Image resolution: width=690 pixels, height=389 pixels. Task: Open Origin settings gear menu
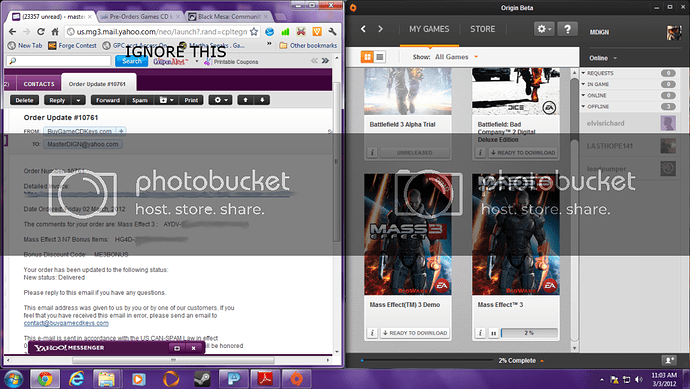[544, 29]
